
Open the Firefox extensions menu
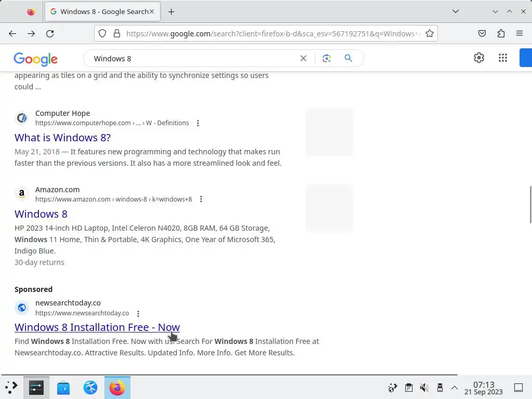pos(501,33)
